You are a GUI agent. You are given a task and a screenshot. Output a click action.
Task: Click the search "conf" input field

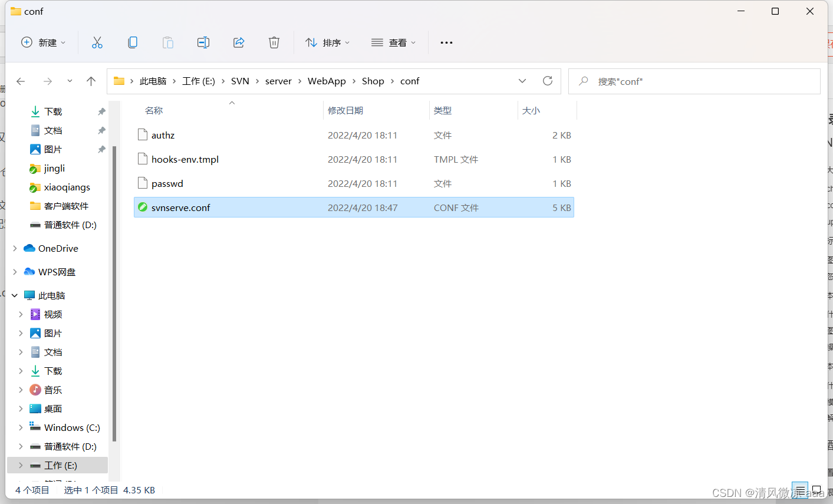click(x=694, y=81)
